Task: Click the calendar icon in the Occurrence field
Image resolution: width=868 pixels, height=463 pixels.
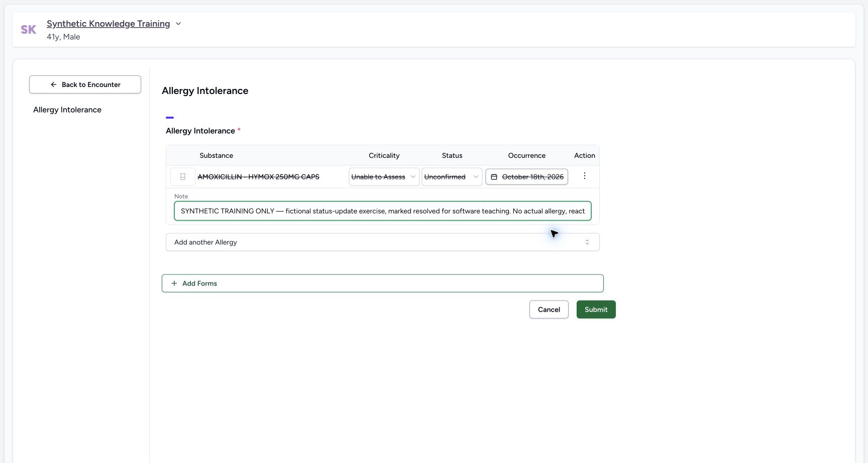Action: click(494, 177)
